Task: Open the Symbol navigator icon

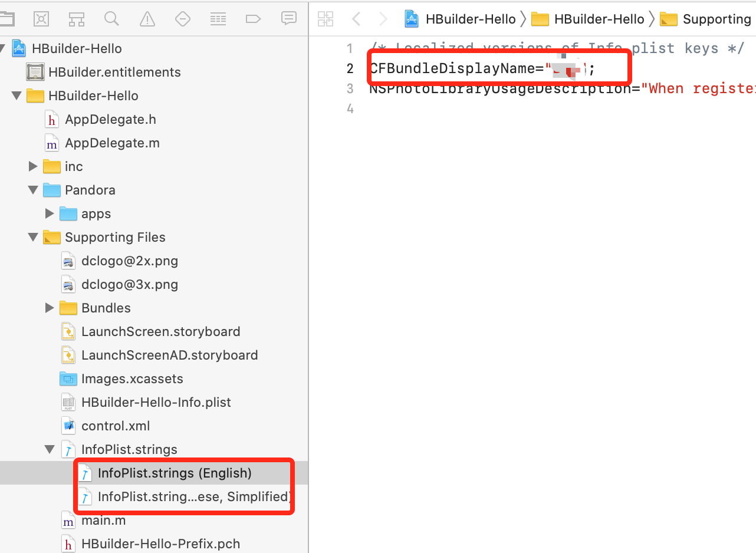Action: coord(77,19)
